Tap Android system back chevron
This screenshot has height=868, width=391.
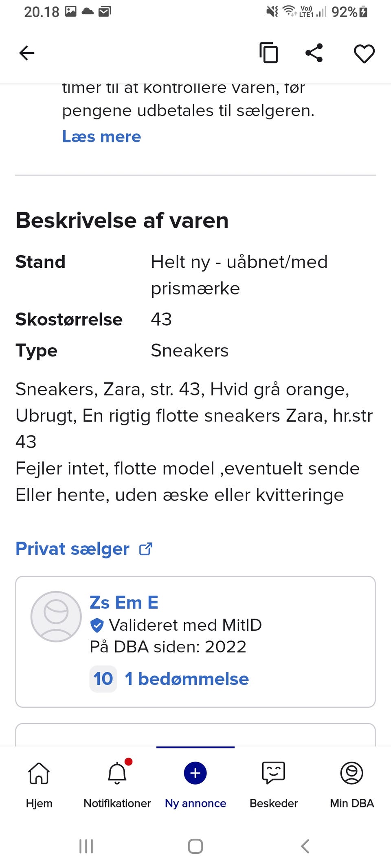(x=305, y=846)
